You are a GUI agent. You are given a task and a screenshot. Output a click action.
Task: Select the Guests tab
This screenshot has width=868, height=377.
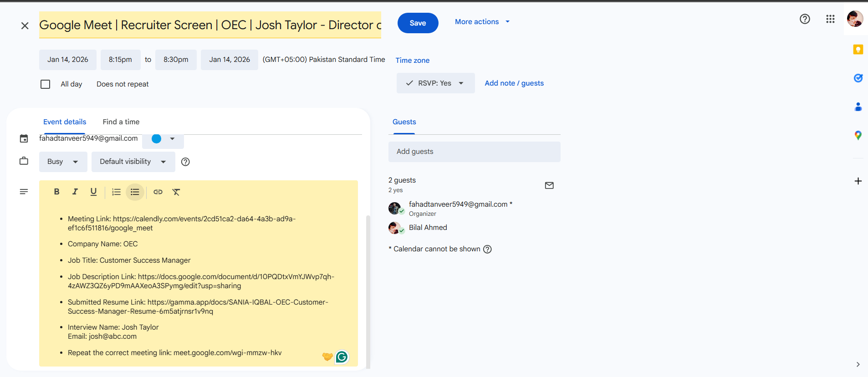click(x=404, y=122)
